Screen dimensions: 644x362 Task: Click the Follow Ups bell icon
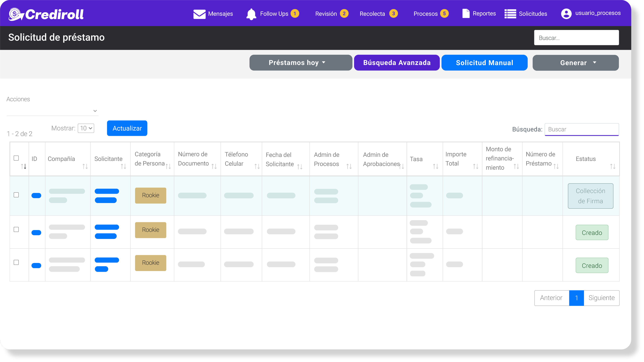coord(251,14)
